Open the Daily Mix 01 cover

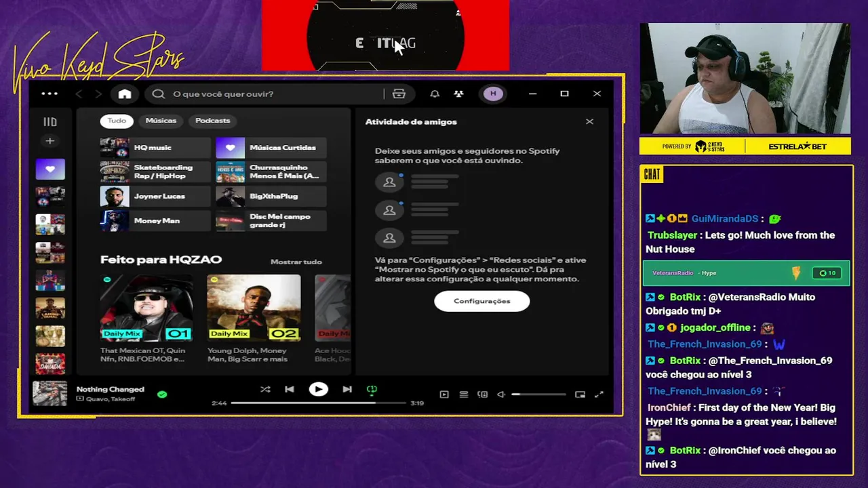(146, 308)
